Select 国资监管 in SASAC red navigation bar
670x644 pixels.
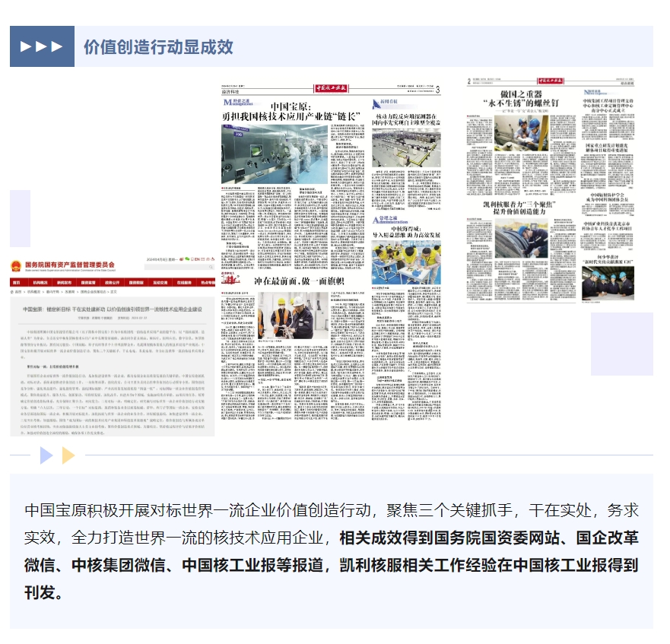[x=88, y=283]
